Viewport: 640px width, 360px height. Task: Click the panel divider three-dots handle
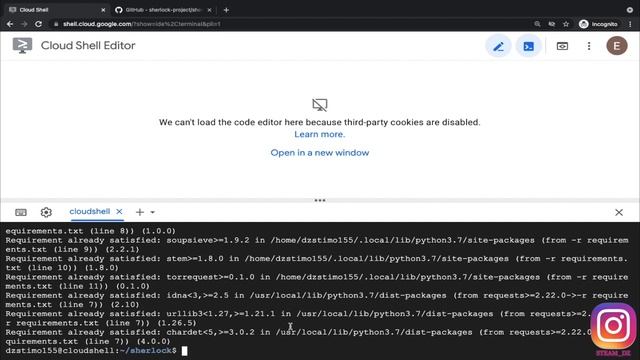pyautogui.click(x=320, y=200)
